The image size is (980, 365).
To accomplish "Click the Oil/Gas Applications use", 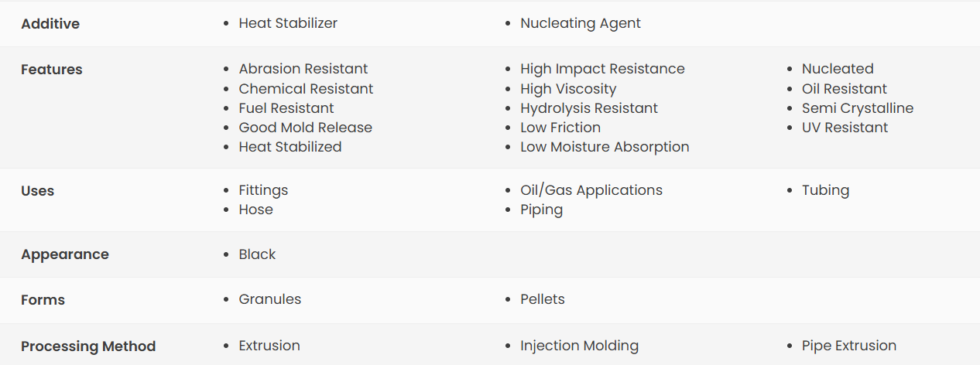I will pyautogui.click(x=591, y=190).
